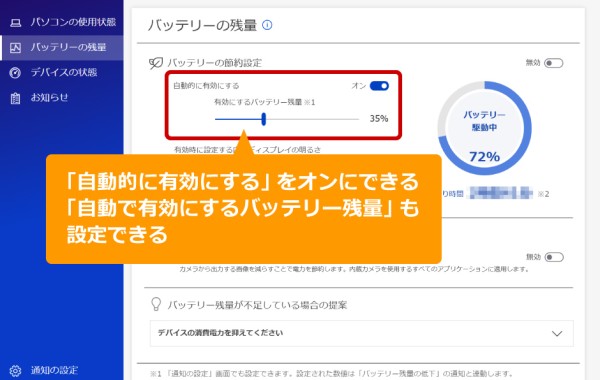Click the leaf icon beside バッテリーの節約設定
The height and width of the screenshot is (380, 600).
coord(156,63)
